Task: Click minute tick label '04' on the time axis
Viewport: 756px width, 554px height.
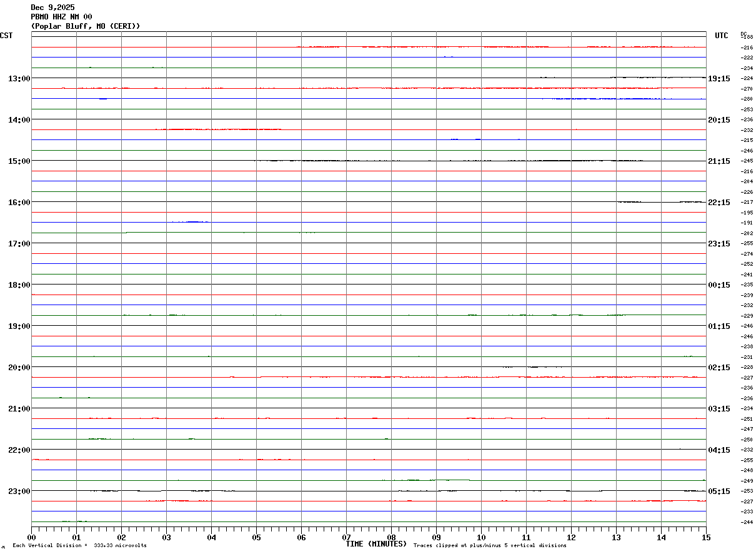Action: [211, 538]
